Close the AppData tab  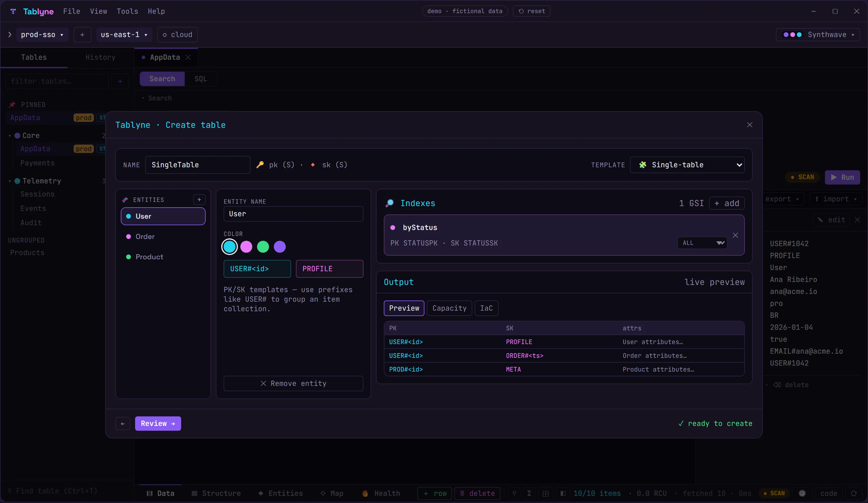[188, 57]
